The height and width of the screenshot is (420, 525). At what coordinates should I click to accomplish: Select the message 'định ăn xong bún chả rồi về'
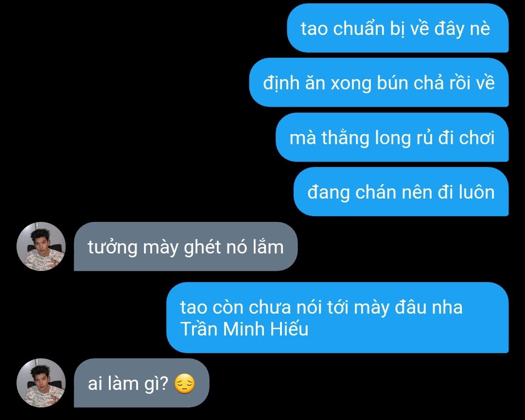(379, 83)
